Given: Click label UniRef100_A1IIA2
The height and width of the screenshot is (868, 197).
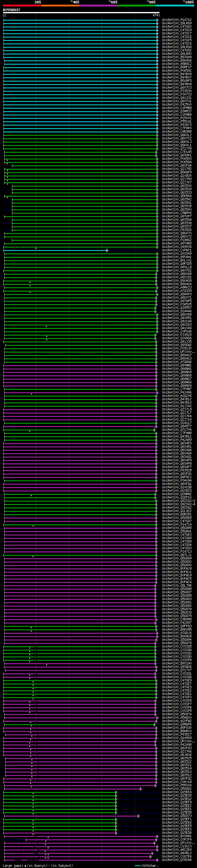Looking at the screenshot, I should point(177,406).
